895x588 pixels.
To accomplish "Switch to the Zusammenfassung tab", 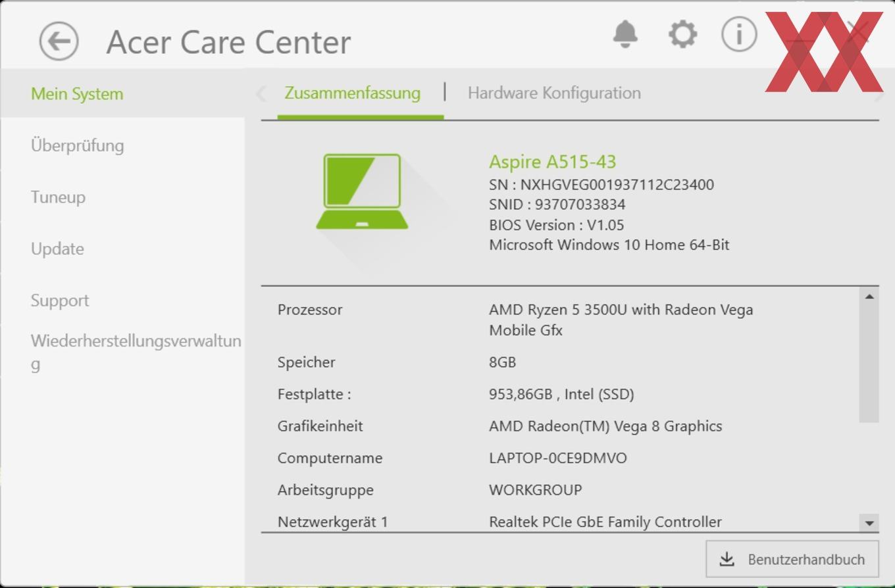I will click(x=352, y=93).
